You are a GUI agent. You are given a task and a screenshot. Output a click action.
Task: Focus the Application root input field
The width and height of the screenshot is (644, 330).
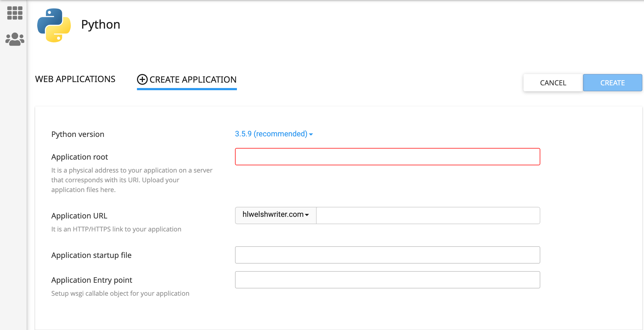[x=387, y=157]
